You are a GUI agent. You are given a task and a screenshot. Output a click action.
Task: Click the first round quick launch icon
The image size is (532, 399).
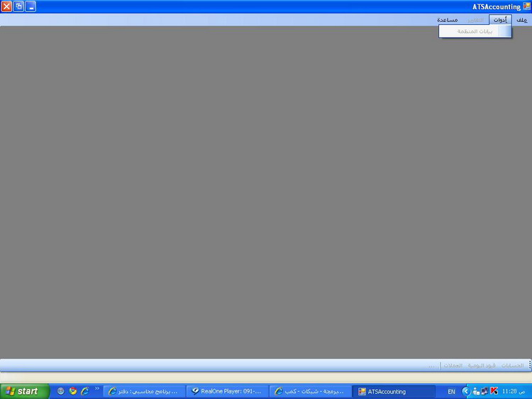point(61,391)
